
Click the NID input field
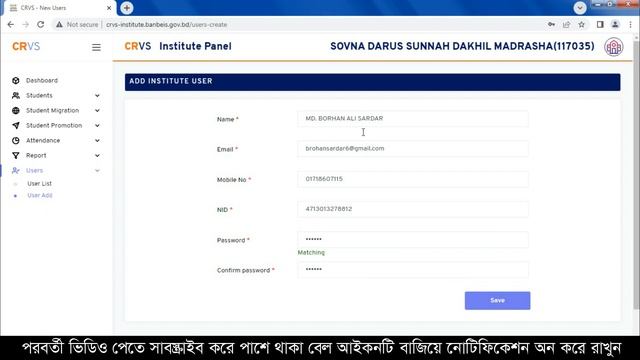click(x=413, y=209)
